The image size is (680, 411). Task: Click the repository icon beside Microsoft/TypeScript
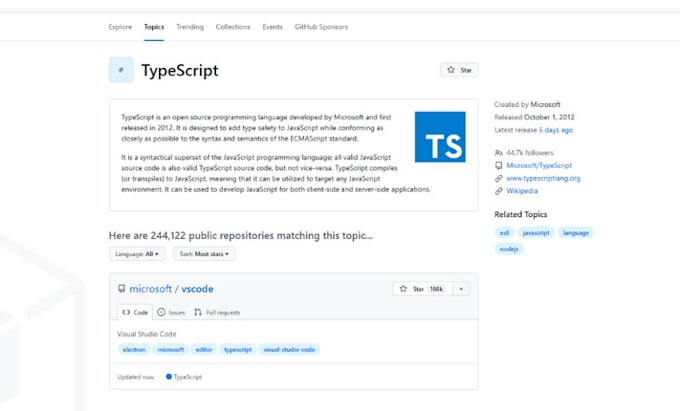coord(499,166)
